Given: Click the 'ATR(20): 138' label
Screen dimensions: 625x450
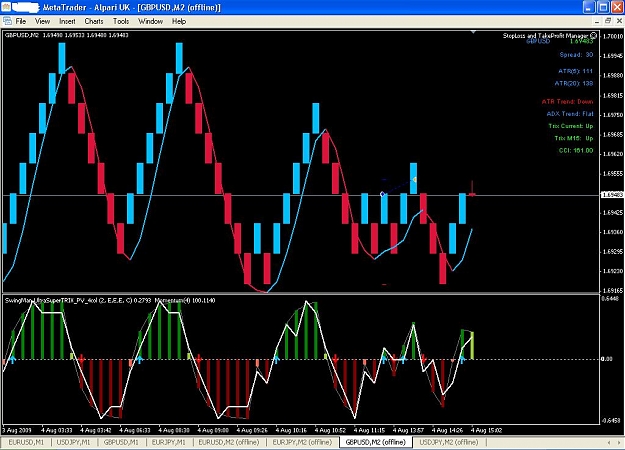Looking at the screenshot, I should pos(574,83).
